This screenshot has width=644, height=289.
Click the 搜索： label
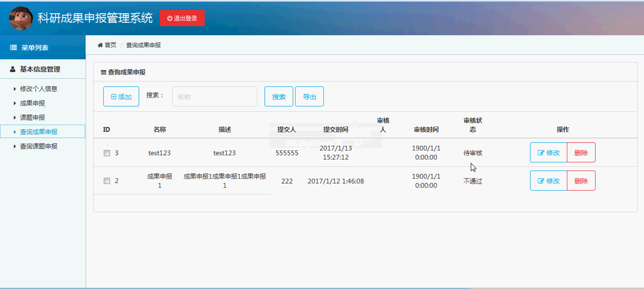tap(156, 95)
